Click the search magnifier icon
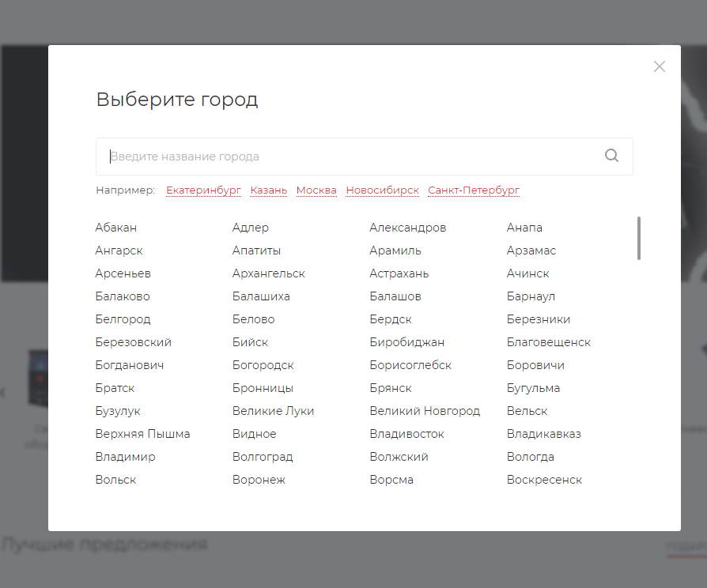707x588 pixels. coord(611,156)
